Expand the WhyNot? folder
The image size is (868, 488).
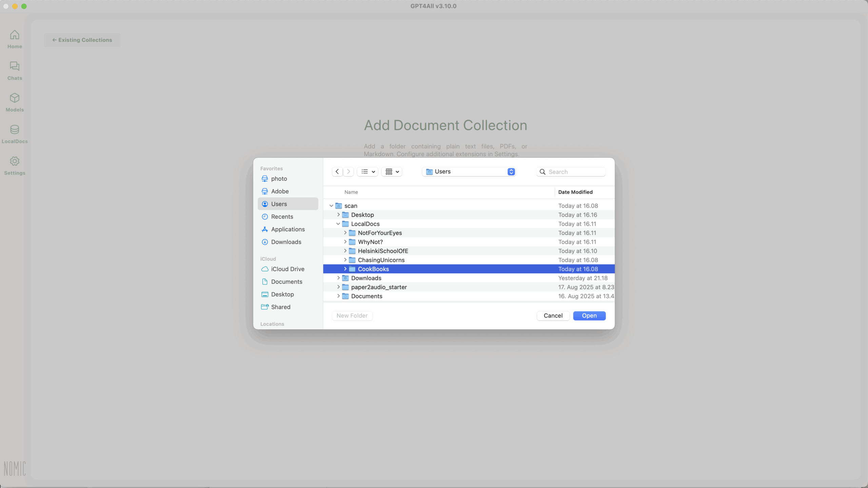pos(345,242)
